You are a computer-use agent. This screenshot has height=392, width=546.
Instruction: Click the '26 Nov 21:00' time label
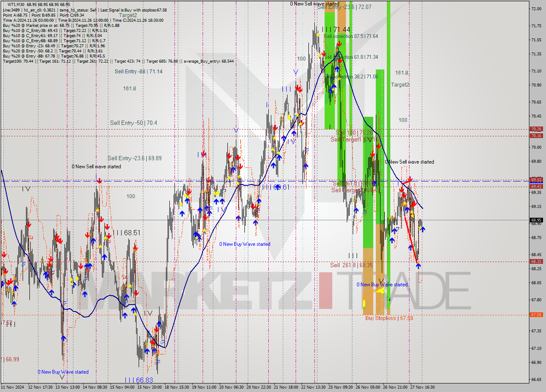[x=395, y=387]
